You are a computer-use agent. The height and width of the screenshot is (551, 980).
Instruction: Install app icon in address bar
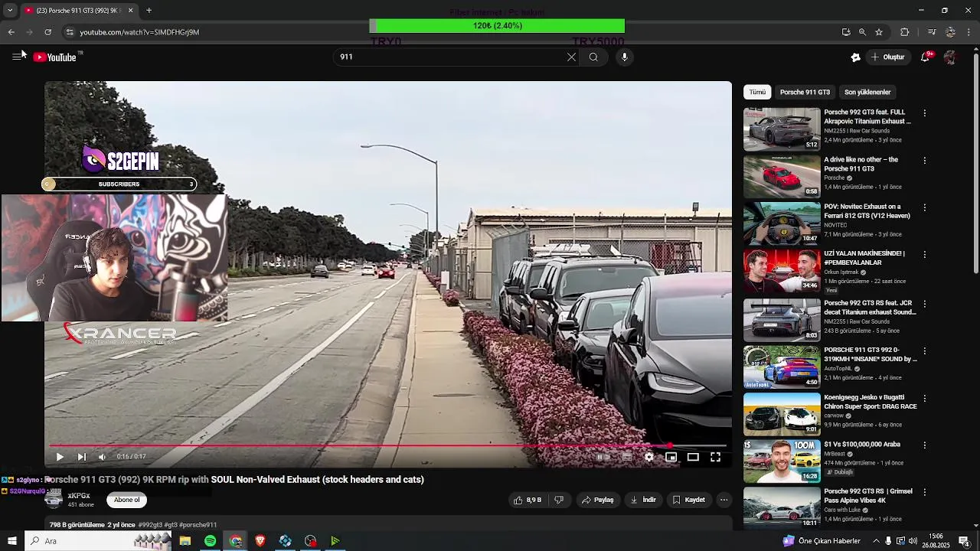pos(846,32)
